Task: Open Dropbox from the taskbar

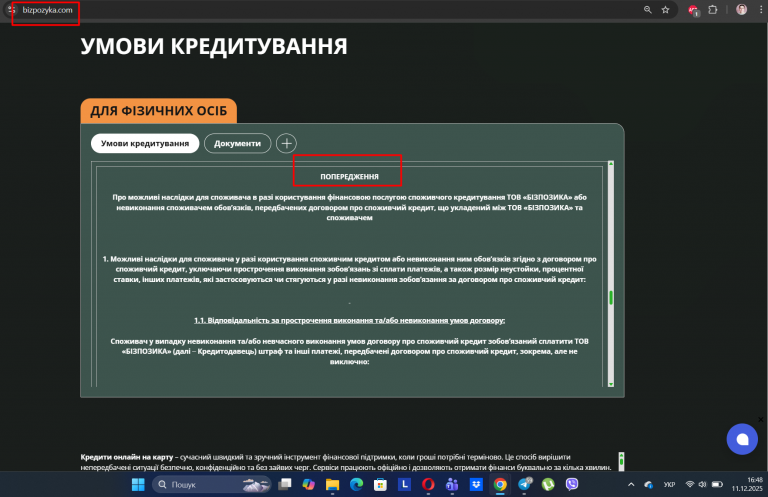Action: [476, 485]
